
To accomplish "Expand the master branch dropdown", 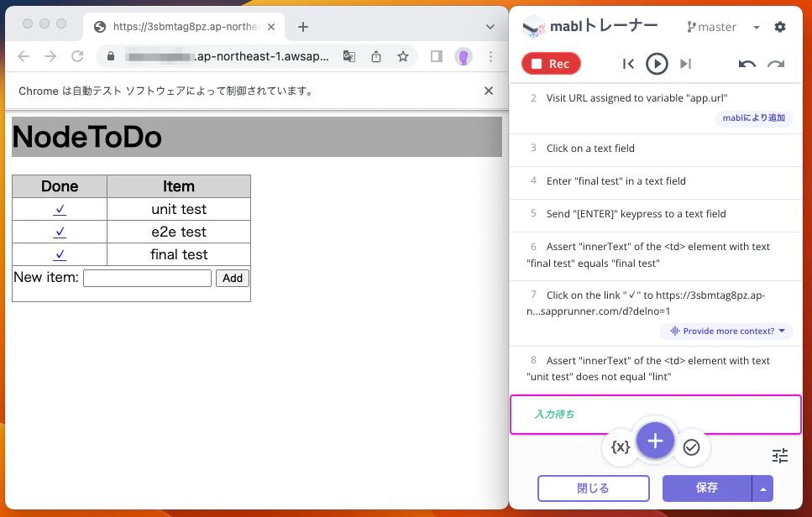I will 757,26.
